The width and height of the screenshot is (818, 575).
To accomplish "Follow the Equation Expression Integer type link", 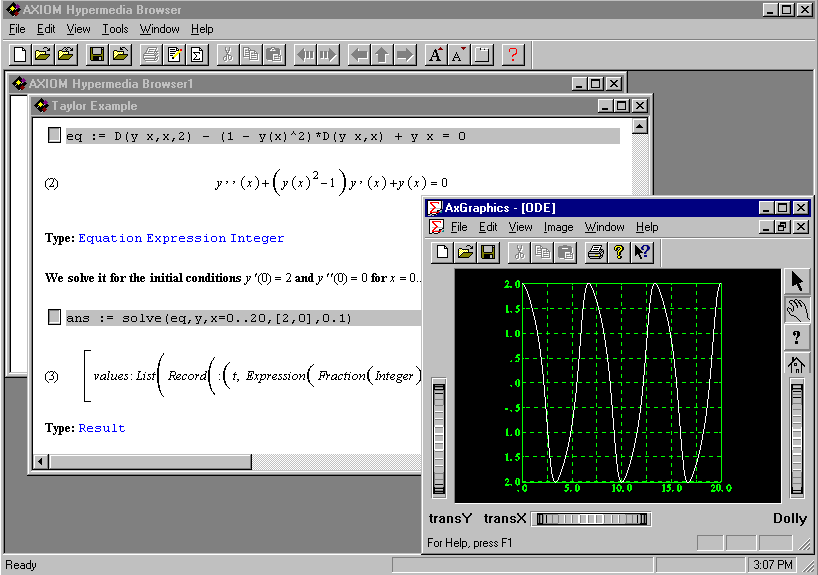I will pyautogui.click(x=181, y=238).
